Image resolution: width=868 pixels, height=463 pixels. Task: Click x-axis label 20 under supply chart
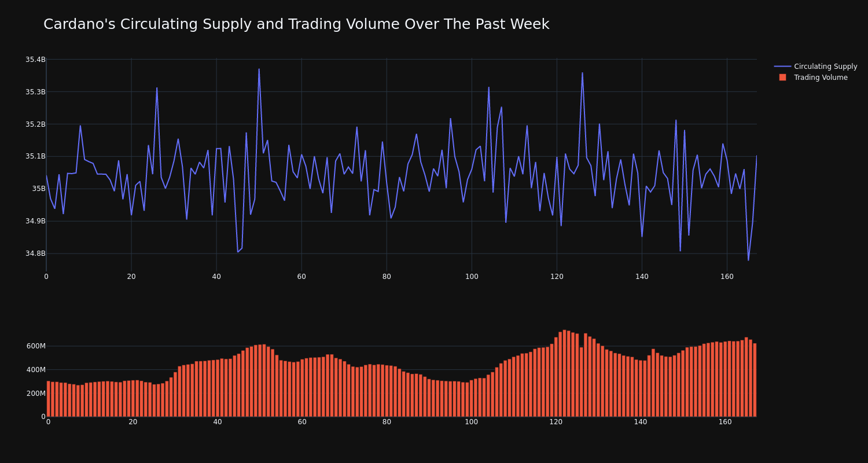click(x=131, y=277)
